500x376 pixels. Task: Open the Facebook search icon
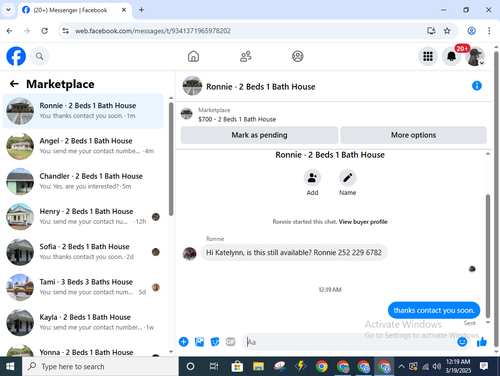click(40, 56)
